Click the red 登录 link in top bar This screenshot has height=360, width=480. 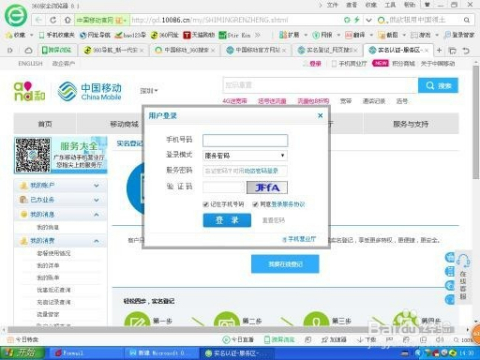315,63
